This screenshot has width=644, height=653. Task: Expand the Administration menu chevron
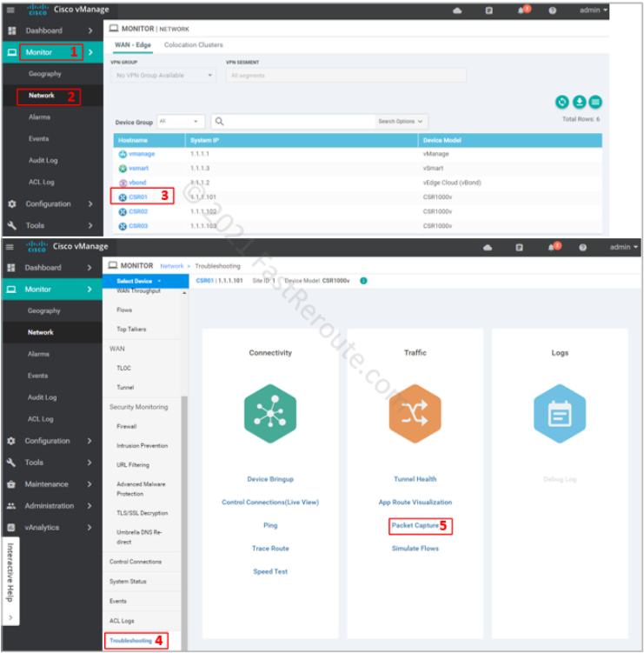click(x=90, y=505)
